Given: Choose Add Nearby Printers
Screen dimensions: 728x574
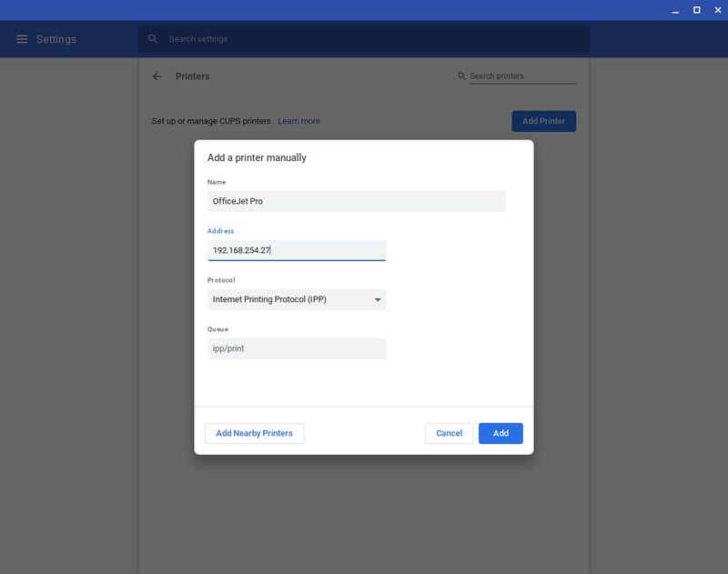Looking at the screenshot, I should pyautogui.click(x=254, y=433).
